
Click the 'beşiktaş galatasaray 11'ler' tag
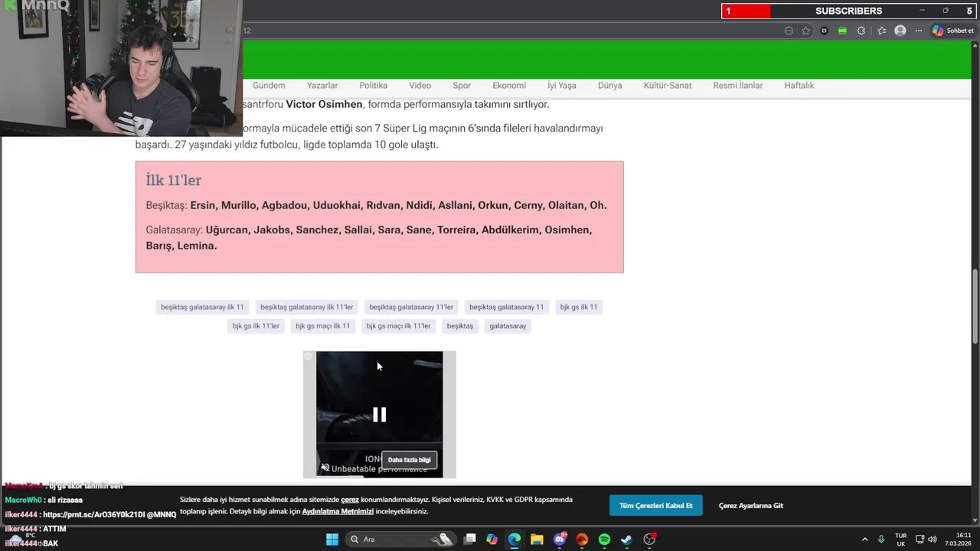pos(411,307)
